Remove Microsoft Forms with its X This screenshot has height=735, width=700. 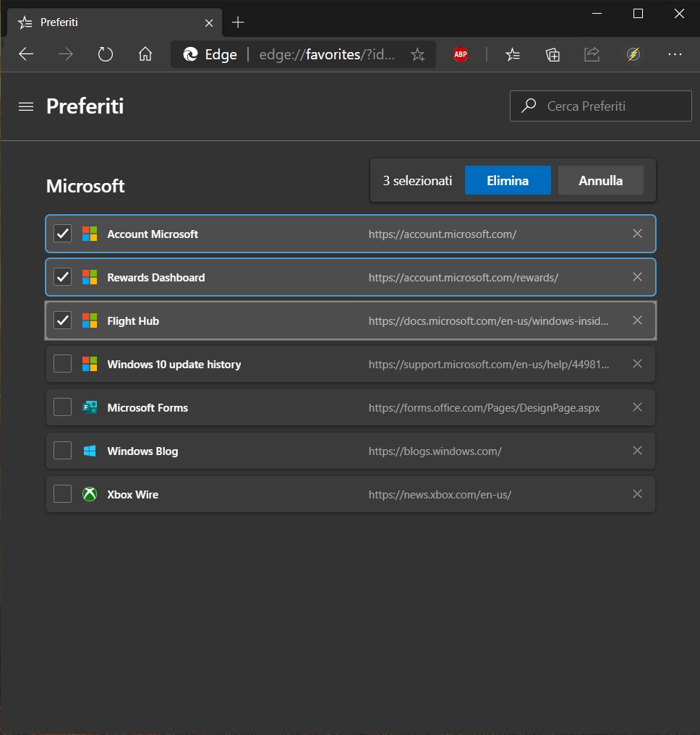[637, 407]
